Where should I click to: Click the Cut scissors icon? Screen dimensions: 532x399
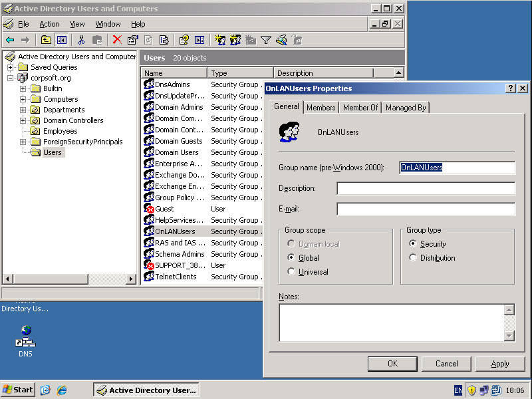click(x=81, y=40)
